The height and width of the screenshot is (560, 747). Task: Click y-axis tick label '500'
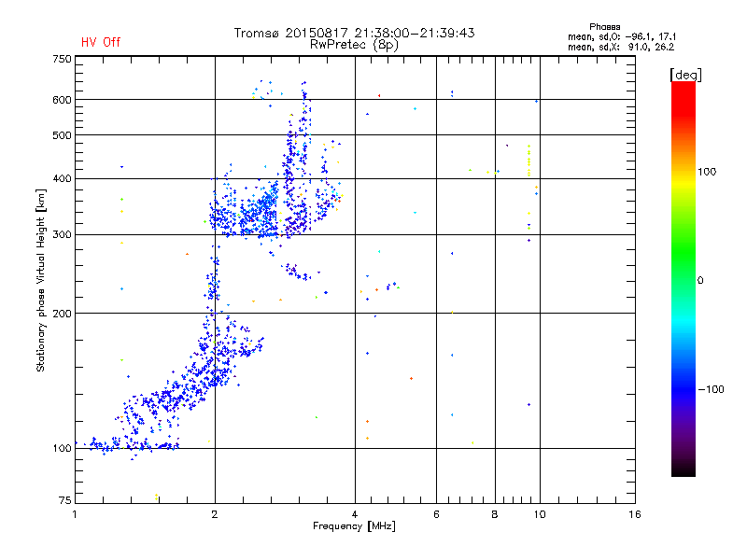point(63,135)
